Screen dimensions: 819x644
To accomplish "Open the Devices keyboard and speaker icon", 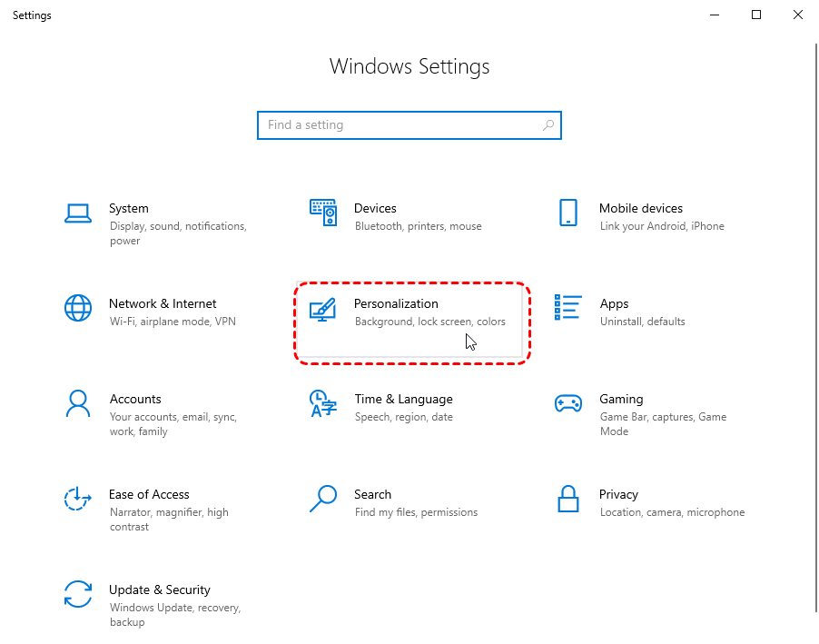I will click(x=323, y=213).
